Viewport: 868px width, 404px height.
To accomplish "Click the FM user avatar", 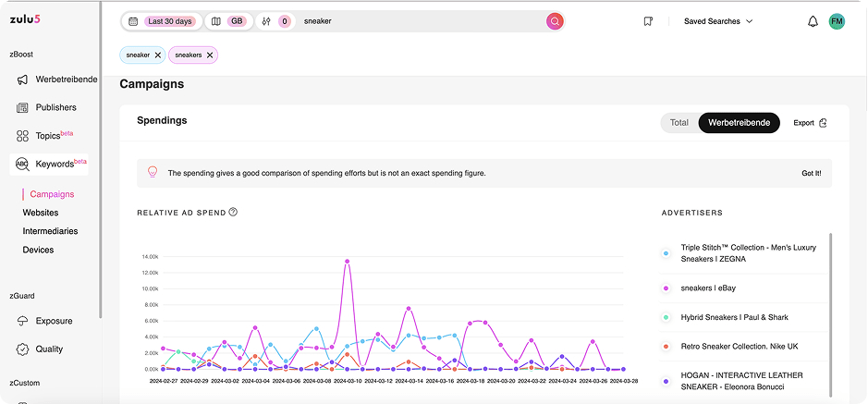I will 837,21.
